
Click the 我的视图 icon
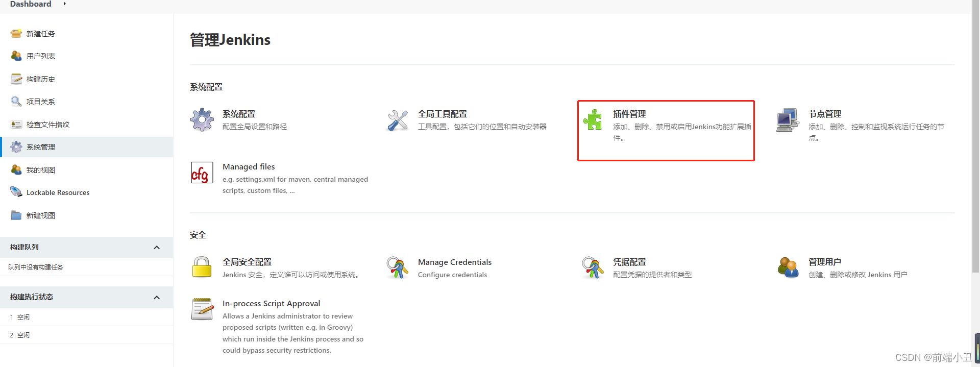16,170
